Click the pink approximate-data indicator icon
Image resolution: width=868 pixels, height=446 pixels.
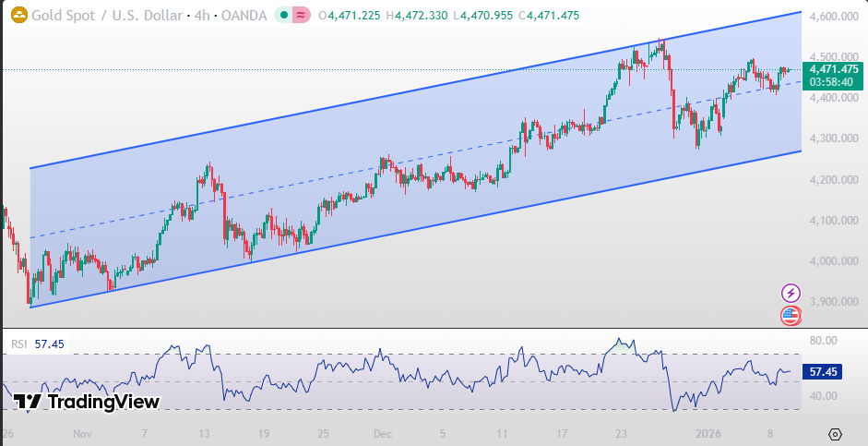coord(301,15)
